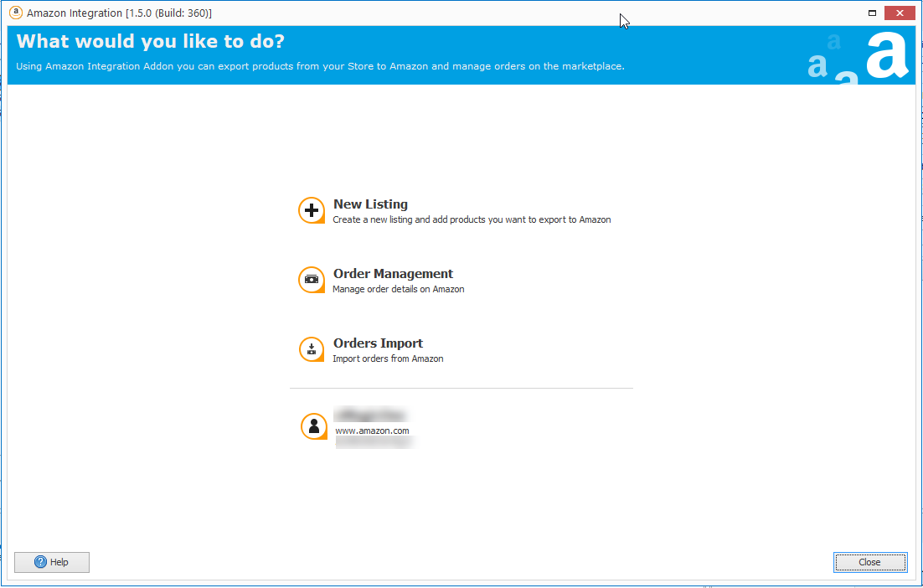Click the www.amazon.com account text

(x=372, y=431)
